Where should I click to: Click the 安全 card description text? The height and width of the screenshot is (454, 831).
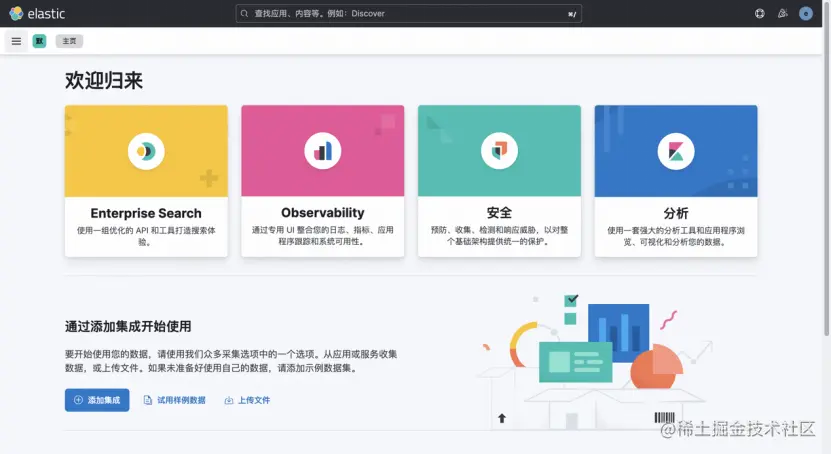tap(499, 235)
